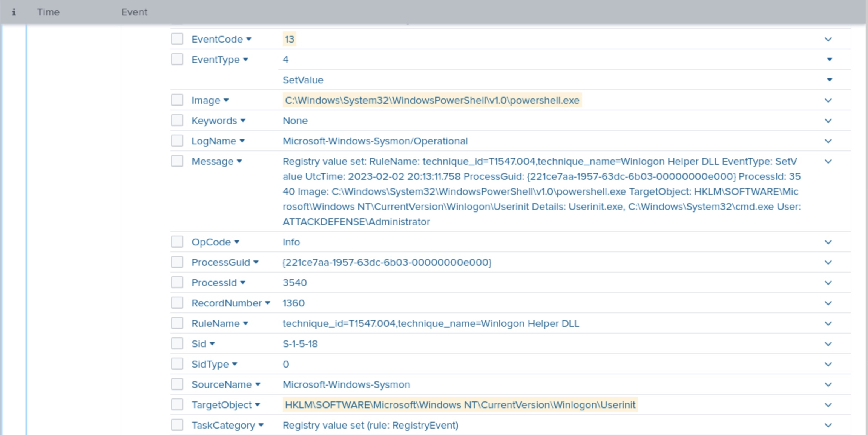Check the TaskCategory field checkbox
Viewport: 868px width, 435px height.
tap(177, 425)
